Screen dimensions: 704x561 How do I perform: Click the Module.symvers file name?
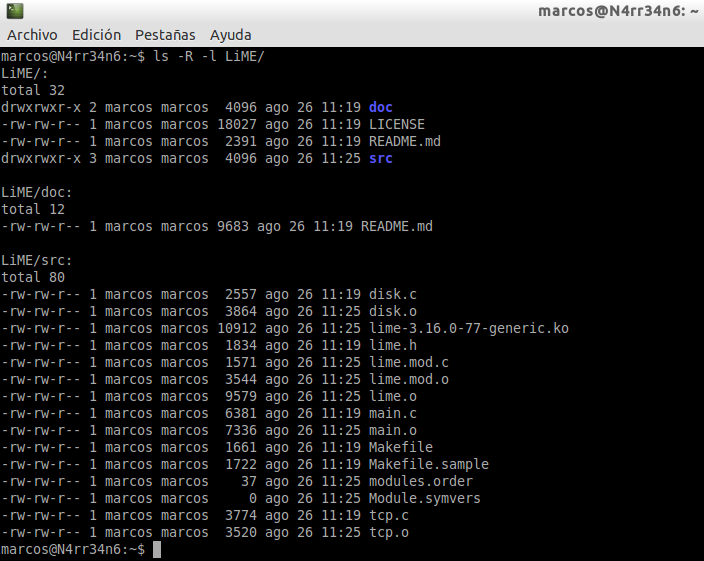(x=424, y=499)
